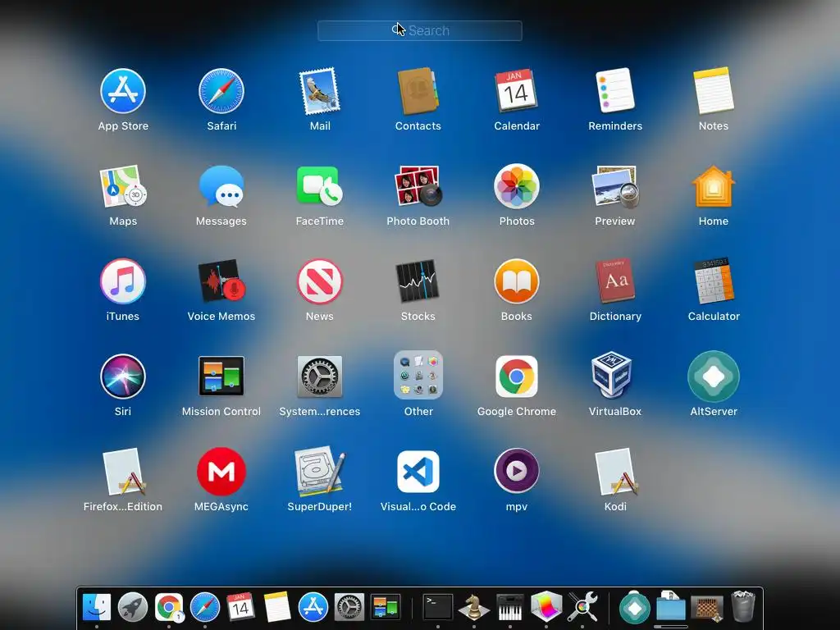Viewport: 840px width, 630px height.
Task: Open SuperDuper! app
Action: 320,470
